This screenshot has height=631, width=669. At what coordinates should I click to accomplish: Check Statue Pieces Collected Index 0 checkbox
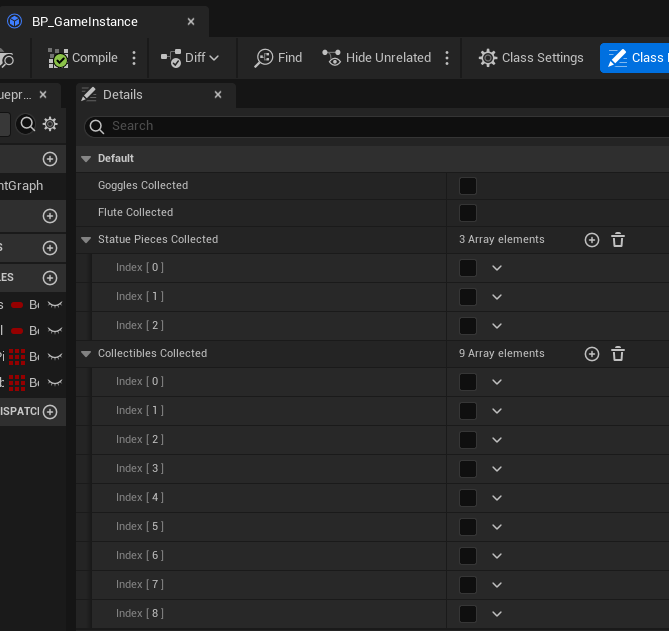click(x=467, y=268)
